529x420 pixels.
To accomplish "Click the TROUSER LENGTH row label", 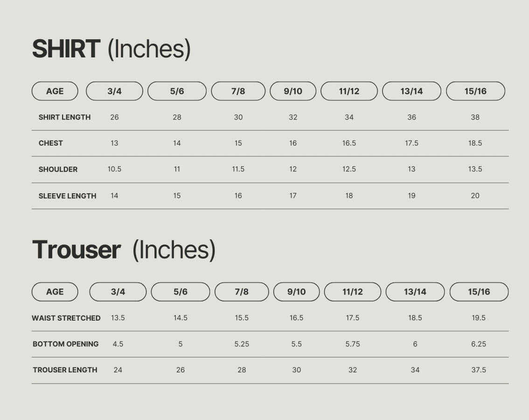I will 65,370.
